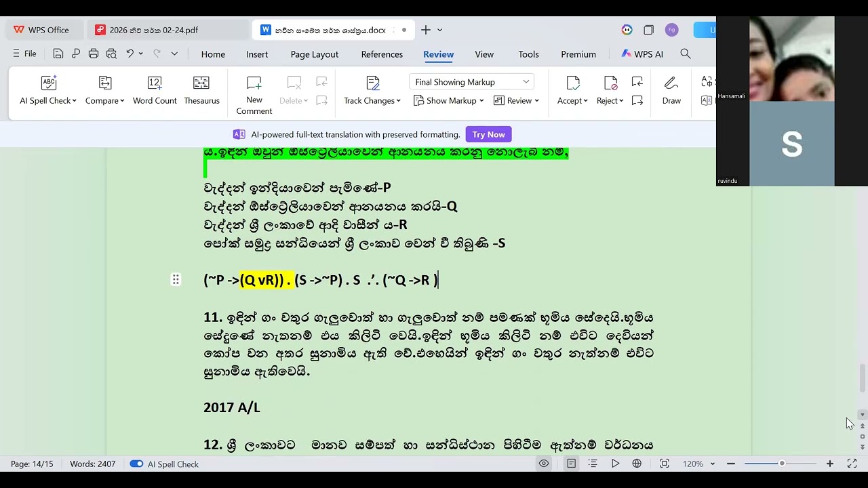Click the scroll down arrow on scrollbar
The height and width of the screenshot is (488, 868).
[863, 414]
